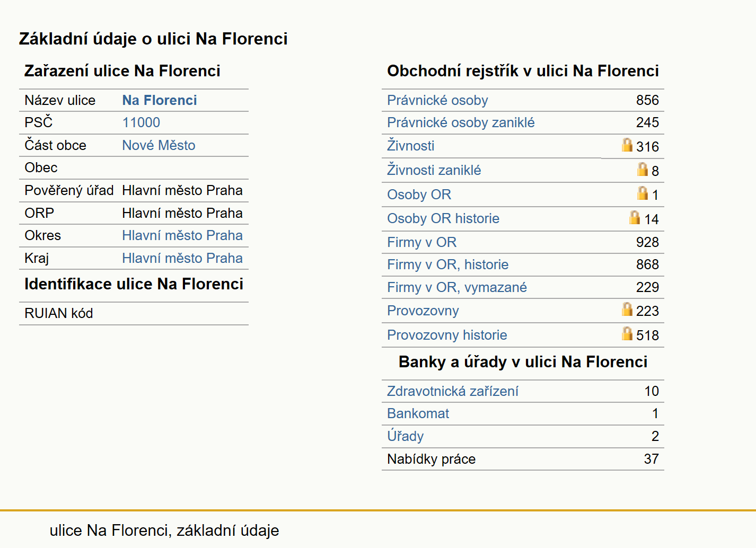Click the lock icon next to Živnosti zaniklé
The height and width of the screenshot is (548, 756).
(x=643, y=169)
